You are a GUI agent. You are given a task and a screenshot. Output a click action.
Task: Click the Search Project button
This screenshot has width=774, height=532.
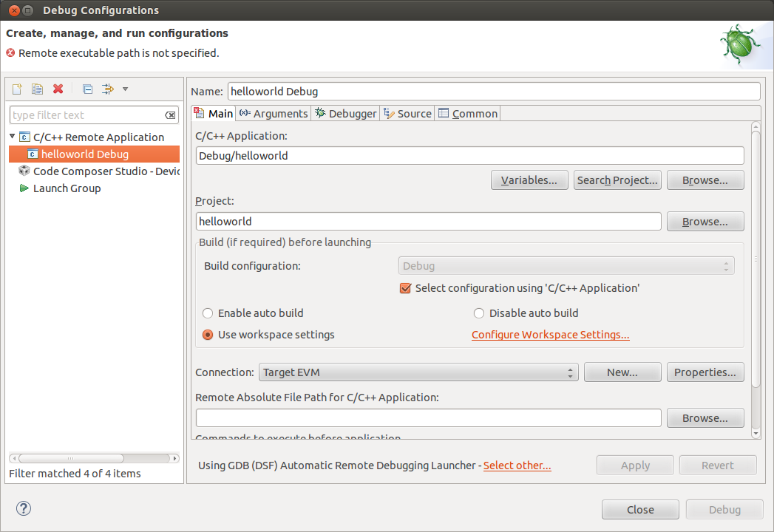point(617,180)
